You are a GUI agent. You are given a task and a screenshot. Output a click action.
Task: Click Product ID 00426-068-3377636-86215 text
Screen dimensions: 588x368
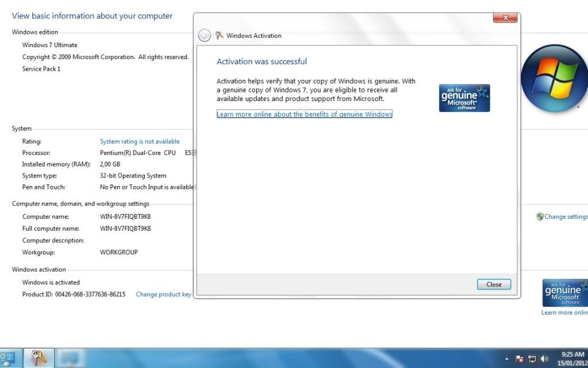coord(73,294)
